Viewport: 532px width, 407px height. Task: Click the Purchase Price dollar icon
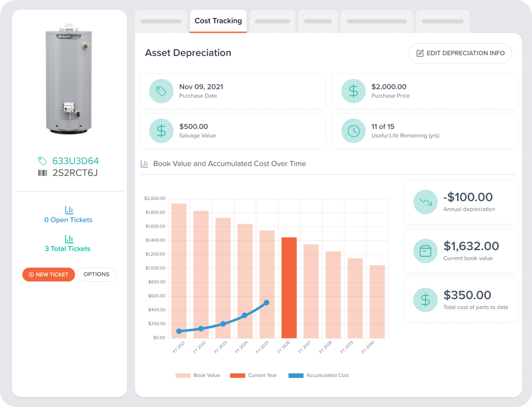click(353, 91)
